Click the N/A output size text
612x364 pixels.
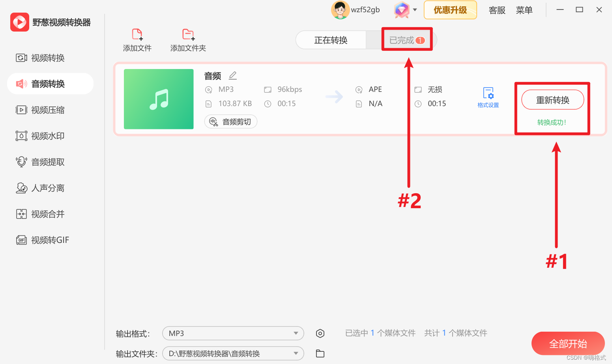[376, 104]
